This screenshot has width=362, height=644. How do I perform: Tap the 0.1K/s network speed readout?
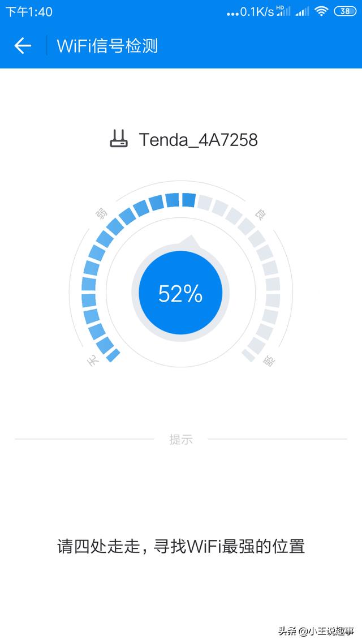tap(257, 11)
